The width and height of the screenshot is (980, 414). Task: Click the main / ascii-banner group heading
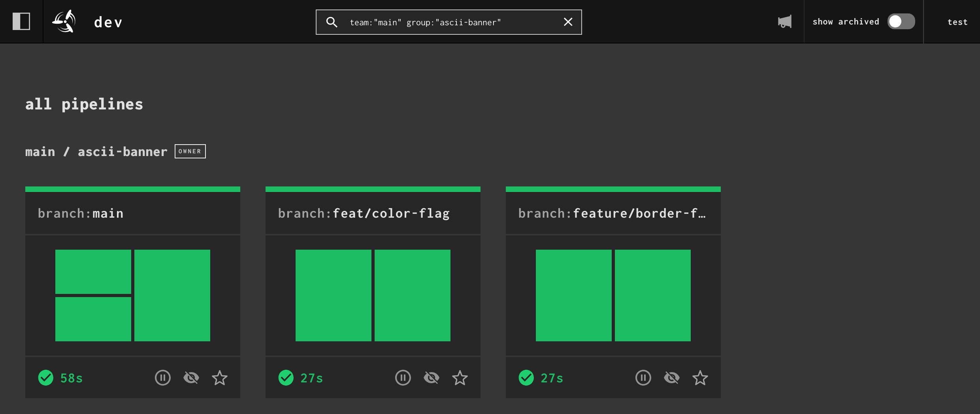click(x=96, y=152)
